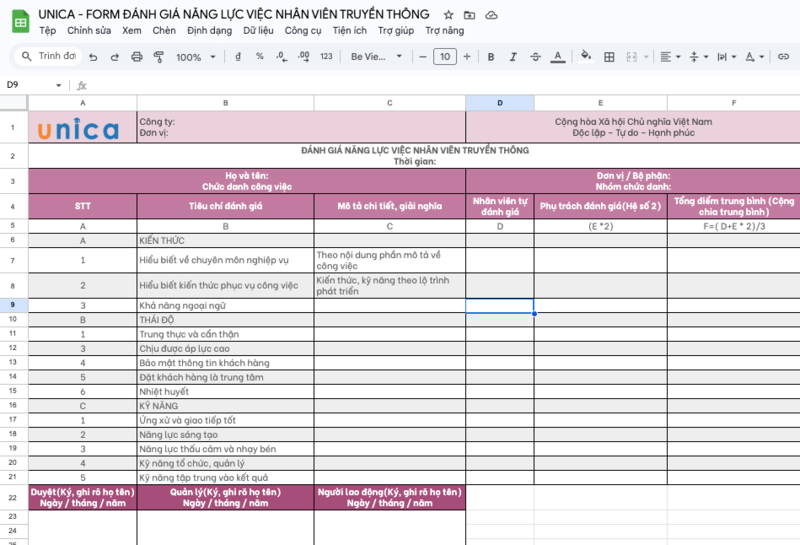Image resolution: width=800 pixels, height=545 pixels.
Task: Select cell 'Kỹ năng tổ chức, quản lý'
Action: point(226,463)
